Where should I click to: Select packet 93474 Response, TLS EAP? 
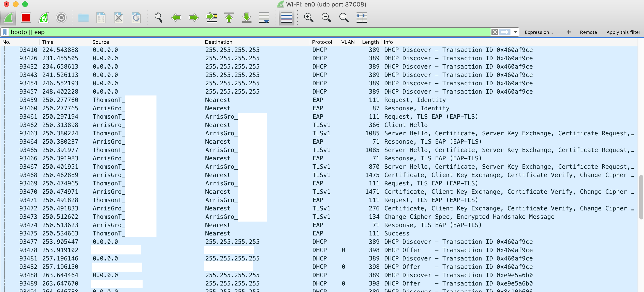pos(319,225)
